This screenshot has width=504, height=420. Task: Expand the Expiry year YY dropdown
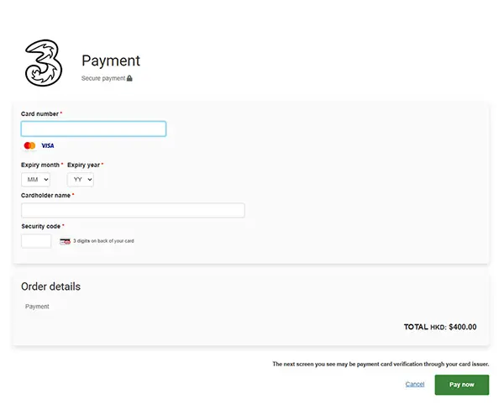[81, 180]
